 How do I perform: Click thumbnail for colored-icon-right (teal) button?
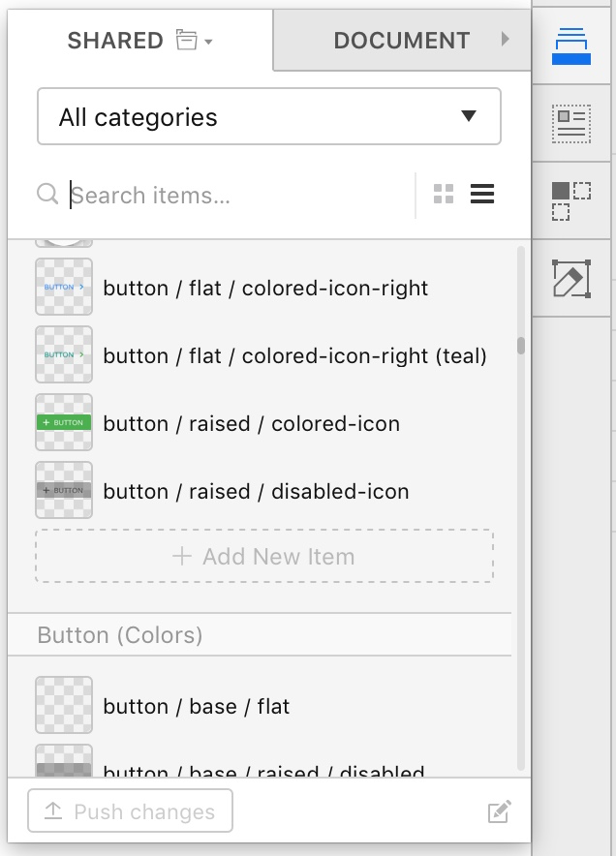tap(64, 355)
